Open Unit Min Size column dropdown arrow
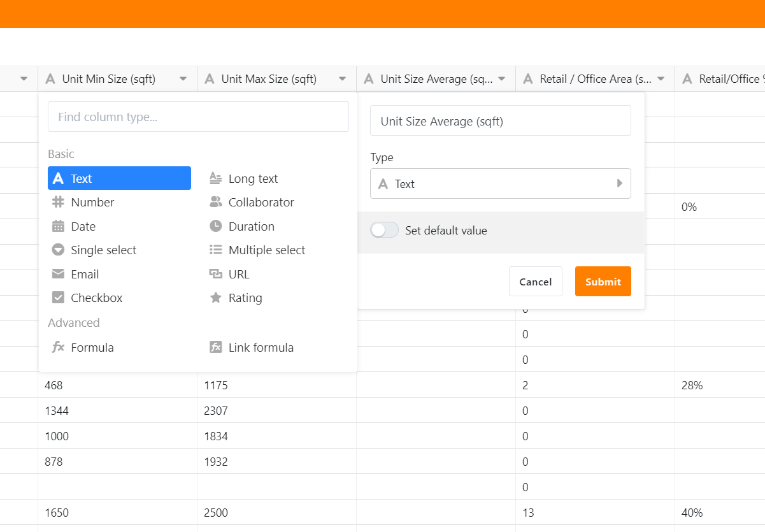This screenshot has height=532, width=765. 183,79
